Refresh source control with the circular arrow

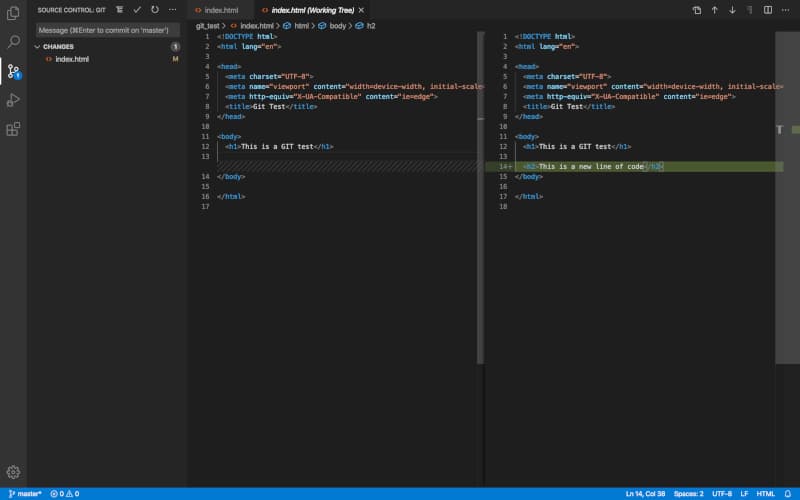click(x=155, y=10)
